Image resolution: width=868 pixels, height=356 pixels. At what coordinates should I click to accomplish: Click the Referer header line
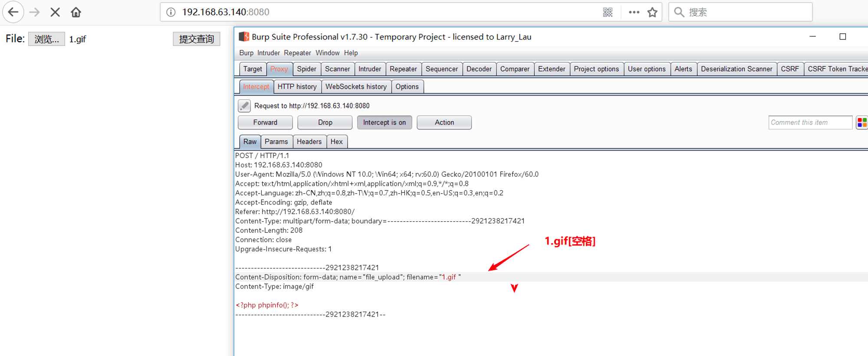pos(295,212)
